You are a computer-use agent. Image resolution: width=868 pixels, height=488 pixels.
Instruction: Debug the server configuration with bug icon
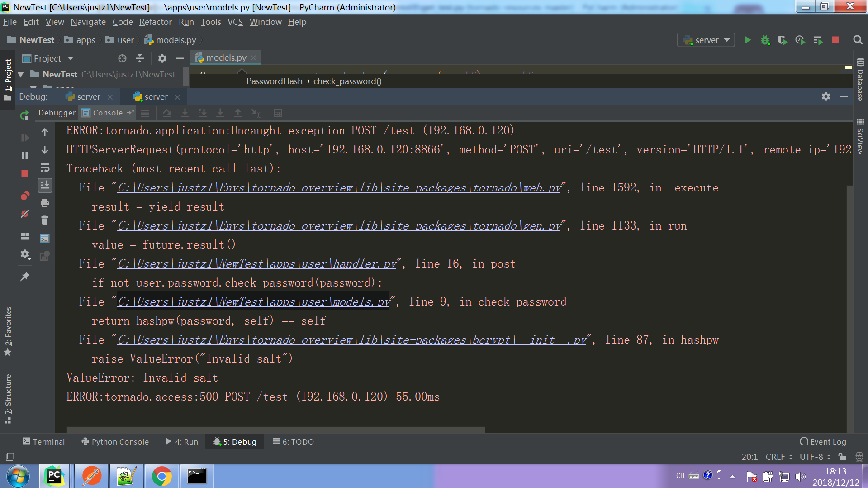coord(765,40)
